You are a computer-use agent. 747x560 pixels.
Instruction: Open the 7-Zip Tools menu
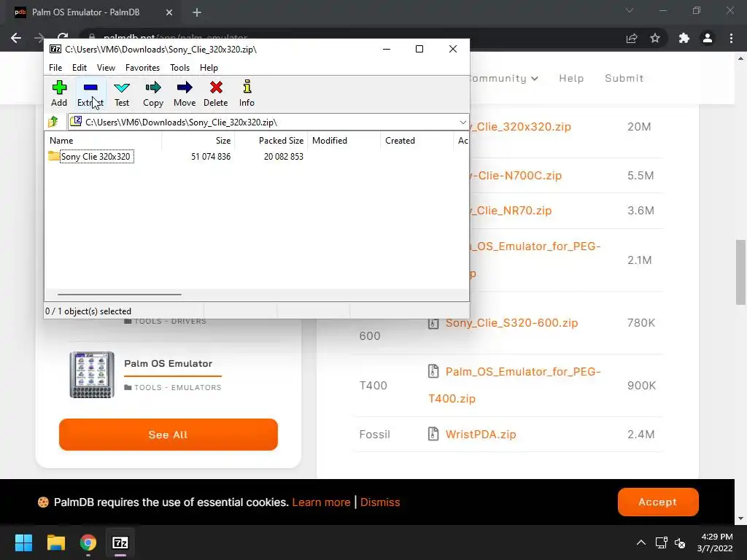179,68
